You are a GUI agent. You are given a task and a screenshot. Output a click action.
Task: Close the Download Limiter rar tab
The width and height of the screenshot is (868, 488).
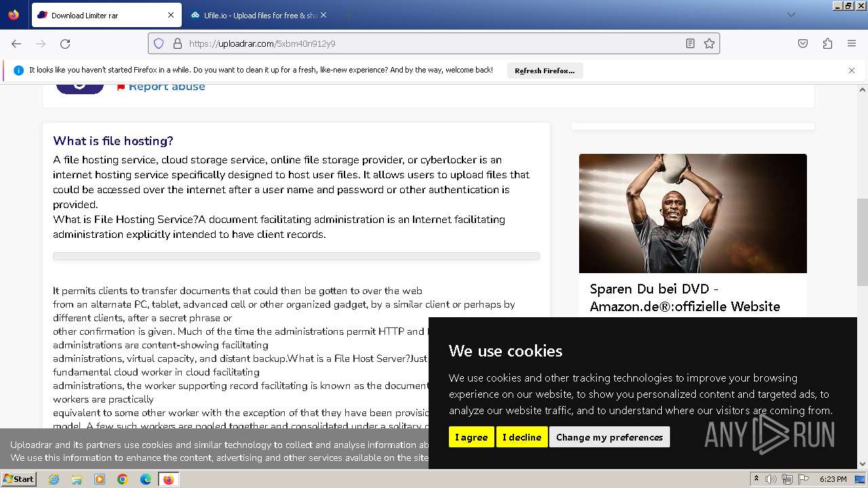pos(170,15)
